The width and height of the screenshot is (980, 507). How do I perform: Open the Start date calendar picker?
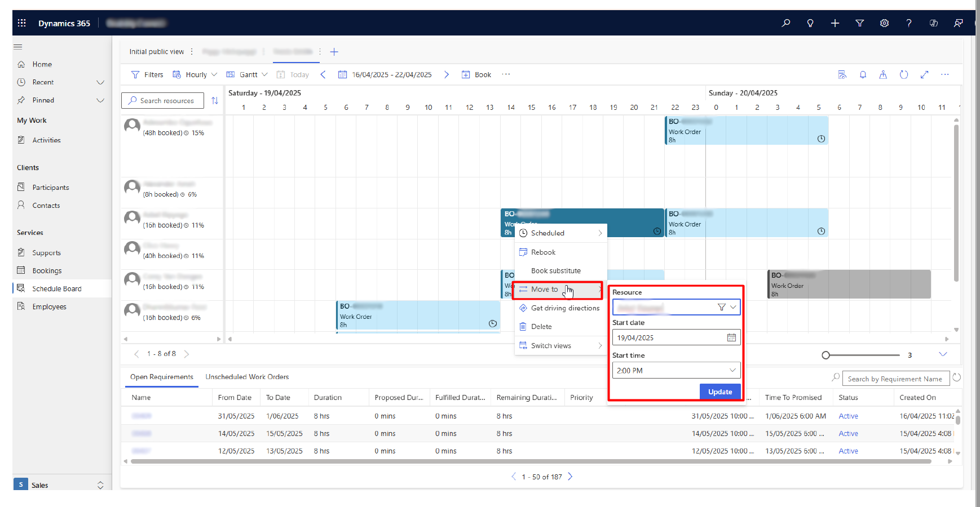(x=731, y=337)
